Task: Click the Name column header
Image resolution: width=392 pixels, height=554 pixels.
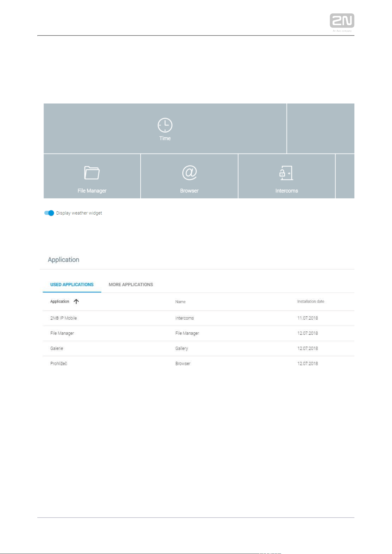Action: tap(180, 302)
